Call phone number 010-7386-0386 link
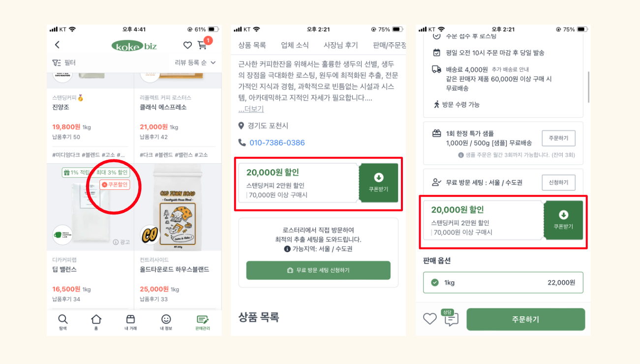Image resolution: width=640 pixels, height=364 pixels. click(x=277, y=143)
